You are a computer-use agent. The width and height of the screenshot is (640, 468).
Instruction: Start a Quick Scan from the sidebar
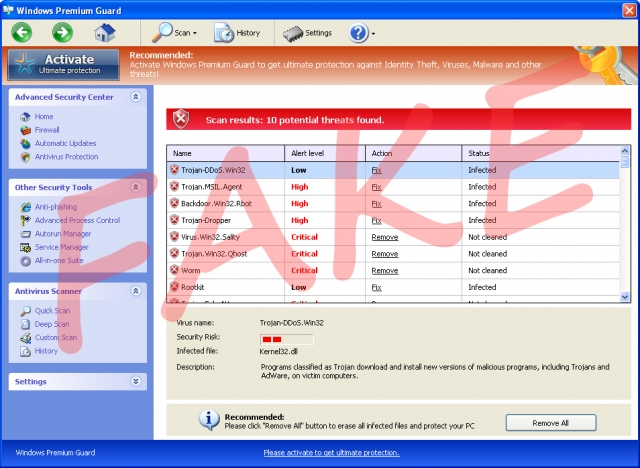click(x=52, y=311)
